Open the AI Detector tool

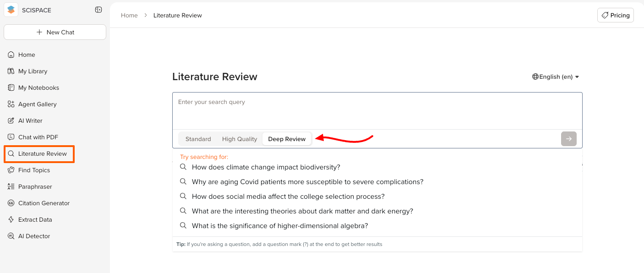pyautogui.click(x=34, y=236)
